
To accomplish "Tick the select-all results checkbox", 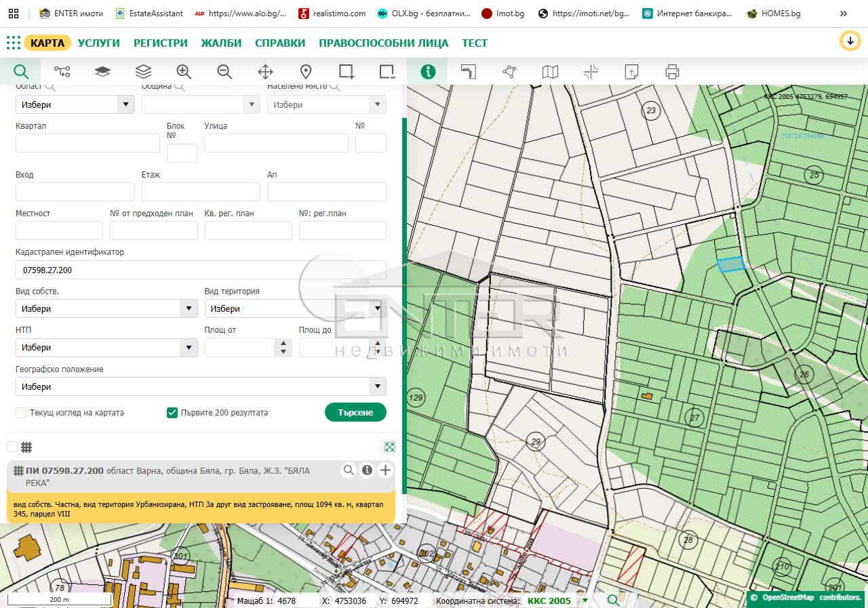I will pyautogui.click(x=12, y=447).
